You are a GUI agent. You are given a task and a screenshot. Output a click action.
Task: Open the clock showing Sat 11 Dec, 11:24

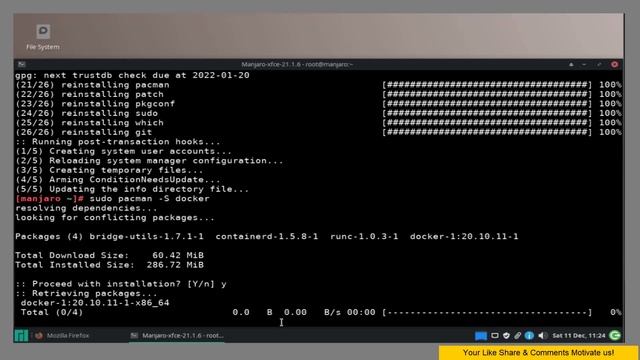[x=579, y=336]
